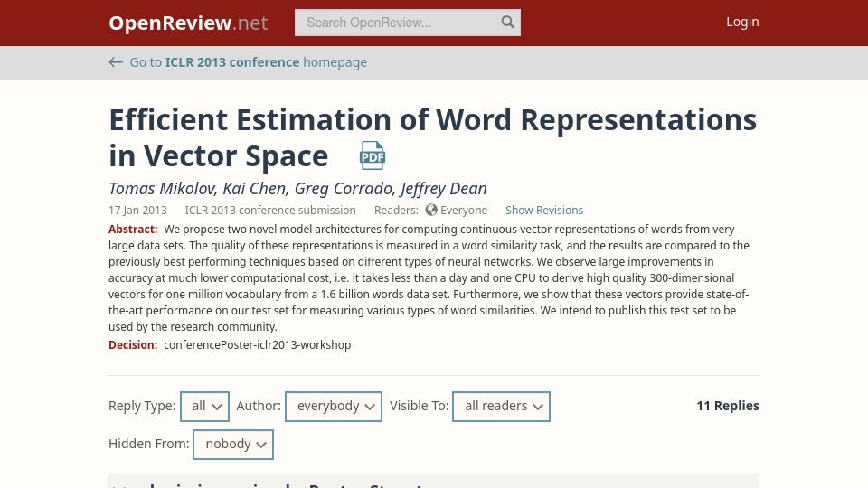Viewport: 868px width, 488px height.
Task: Open the Visible To all readers dropdown
Action: click(x=501, y=406)
